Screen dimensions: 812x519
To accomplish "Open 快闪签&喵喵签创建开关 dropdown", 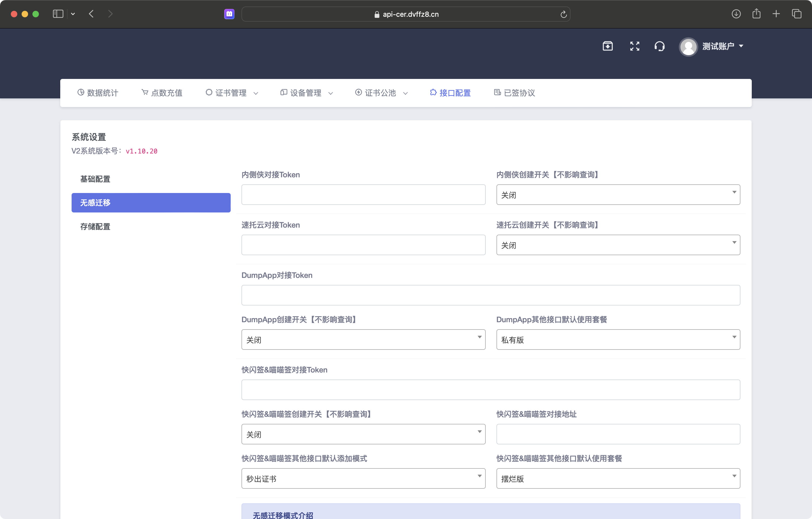I will 363,434.
